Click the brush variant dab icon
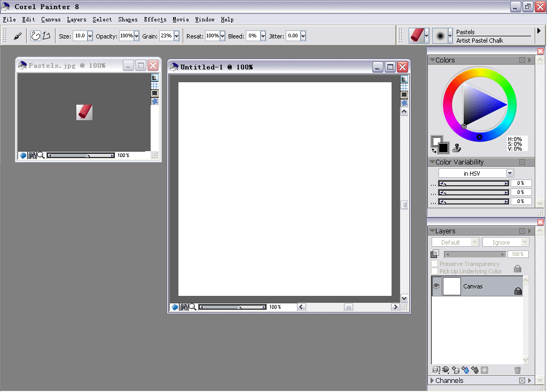Viewport: 547px width, 392px height. pos(440,36)
